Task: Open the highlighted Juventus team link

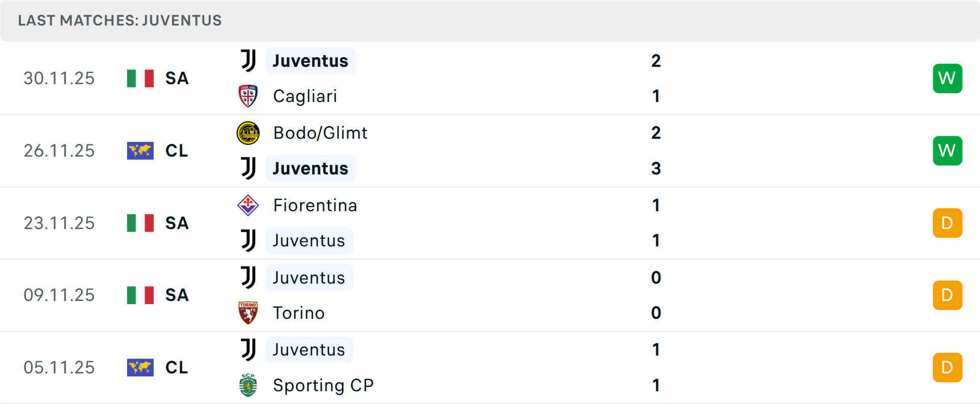Action: click(x=310, y=60)
